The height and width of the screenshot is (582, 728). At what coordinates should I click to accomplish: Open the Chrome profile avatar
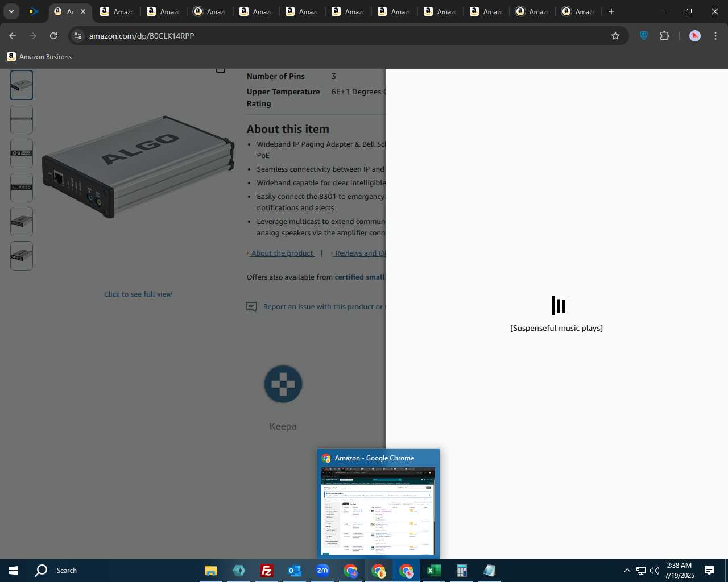coord(695,36)
